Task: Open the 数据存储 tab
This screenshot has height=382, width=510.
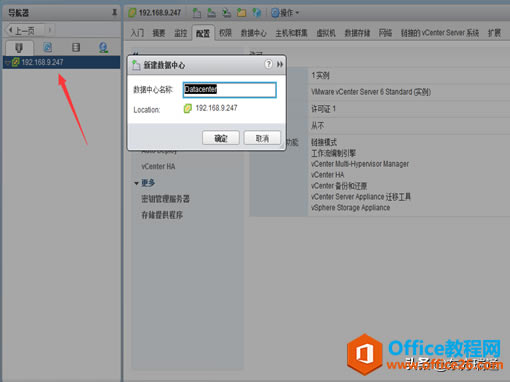Action: (x=357, y=33)
